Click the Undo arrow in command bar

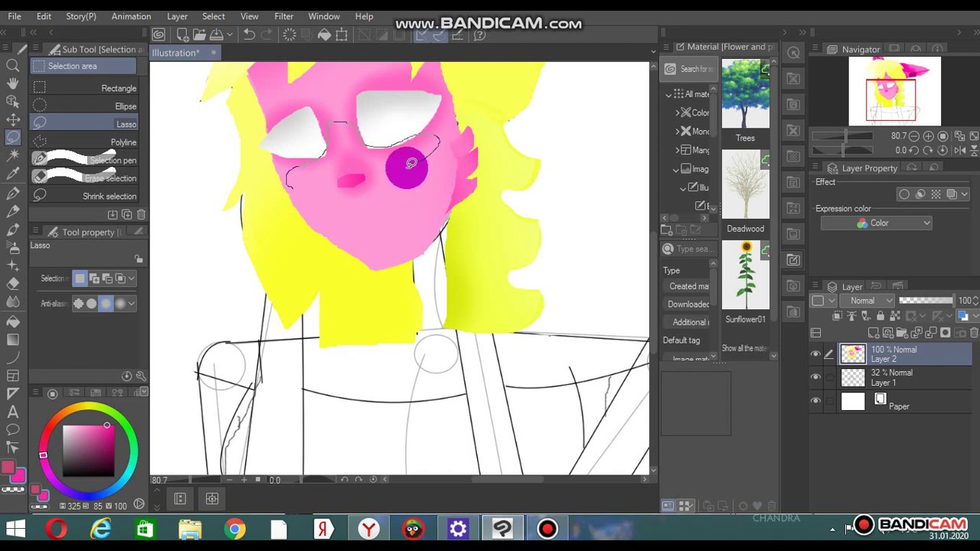tap(249, 34)
